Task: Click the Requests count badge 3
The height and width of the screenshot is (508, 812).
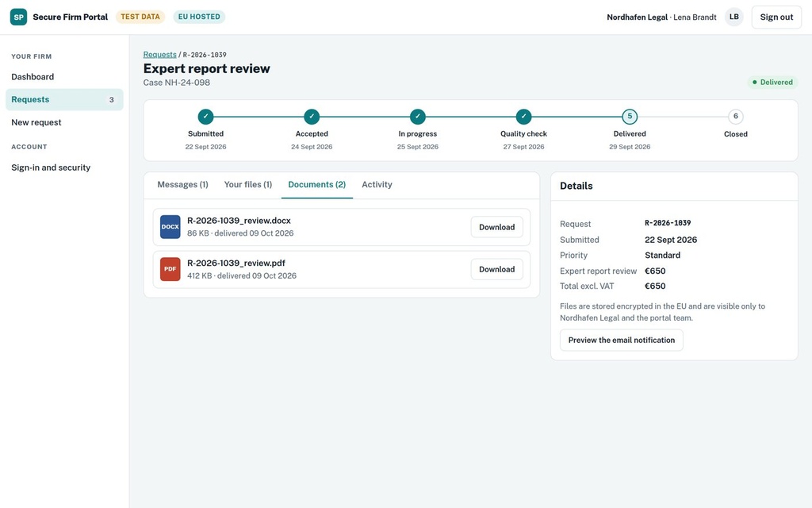Action: click(111, 99)
